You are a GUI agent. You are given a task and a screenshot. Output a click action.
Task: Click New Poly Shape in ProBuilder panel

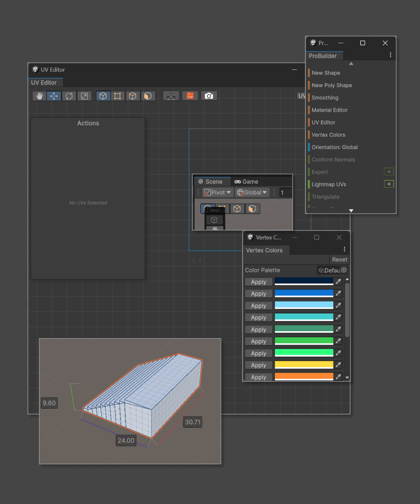[x=332, y=86]
